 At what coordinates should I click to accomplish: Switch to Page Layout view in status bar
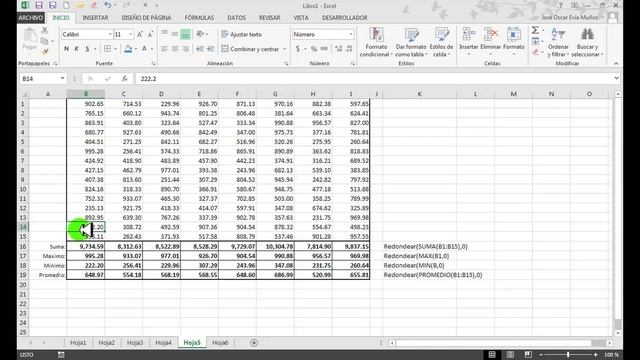pos(510,355)
